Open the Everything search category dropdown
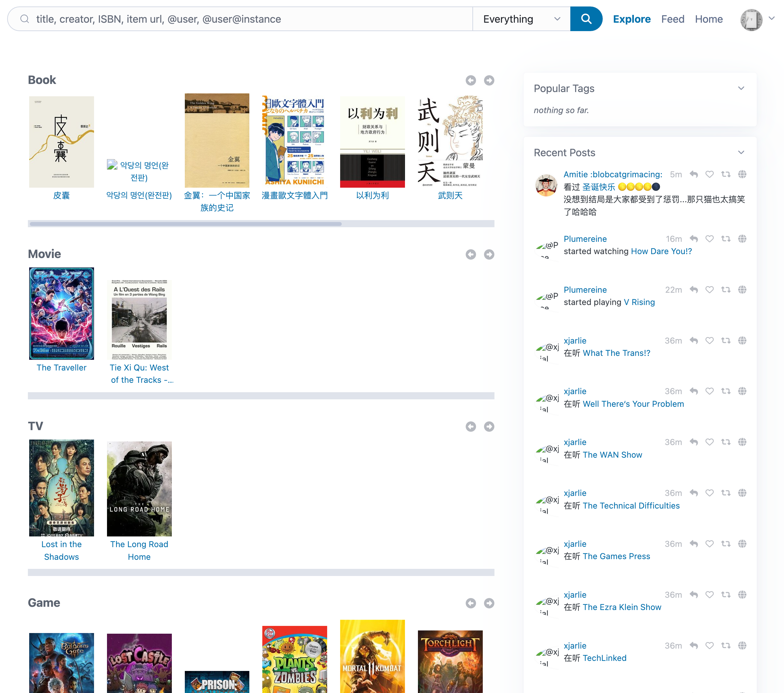This screenshot has width=784, height=693. (521, 19)
